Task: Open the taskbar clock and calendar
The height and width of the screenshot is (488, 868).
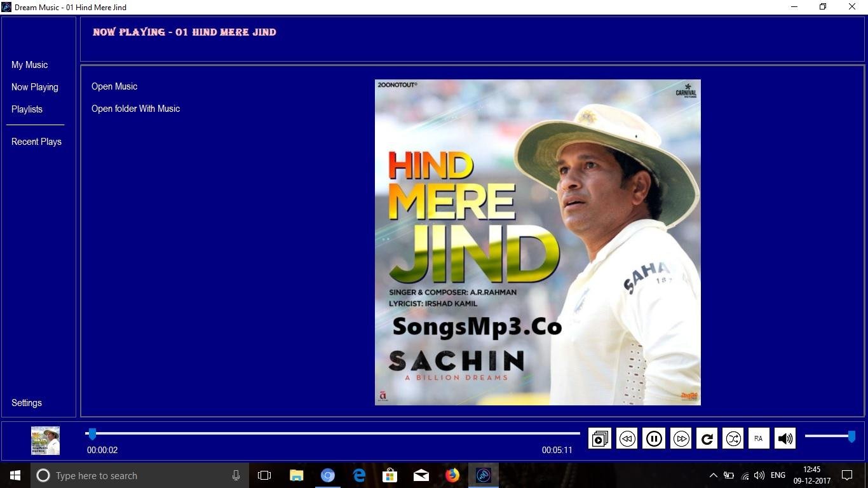Action: coord(811,475)
